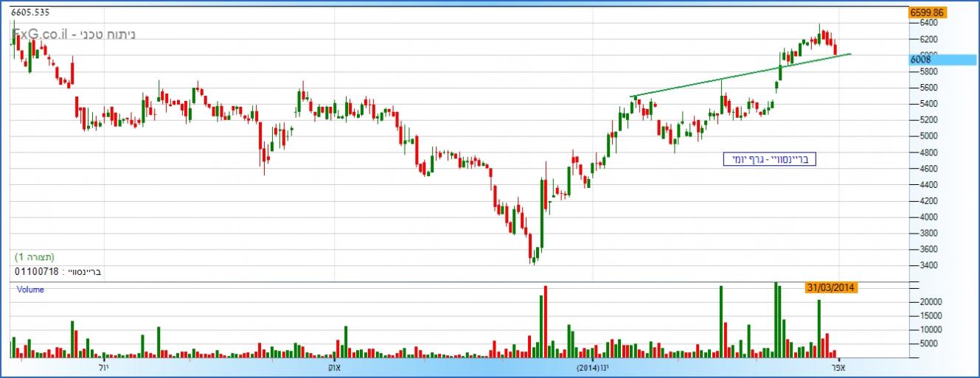980x378 pixels.
Task: Click the orange 6599.86 price label
Action: pos(926,13)
